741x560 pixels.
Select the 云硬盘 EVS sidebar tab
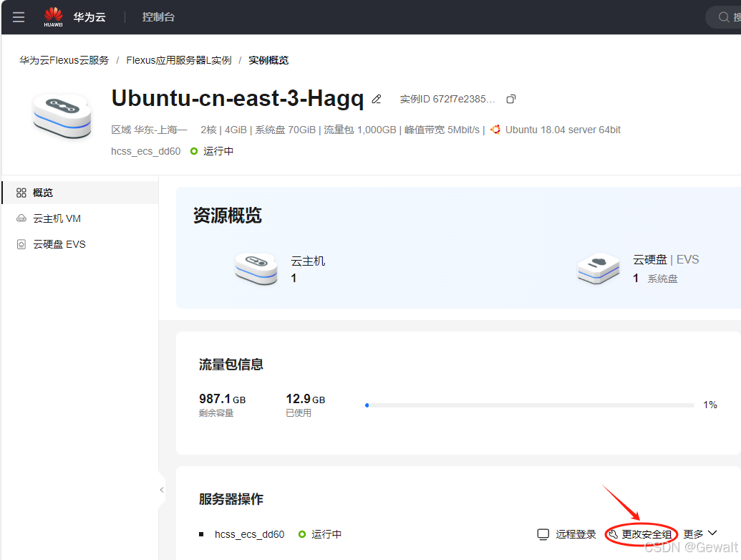click(80, 244)
